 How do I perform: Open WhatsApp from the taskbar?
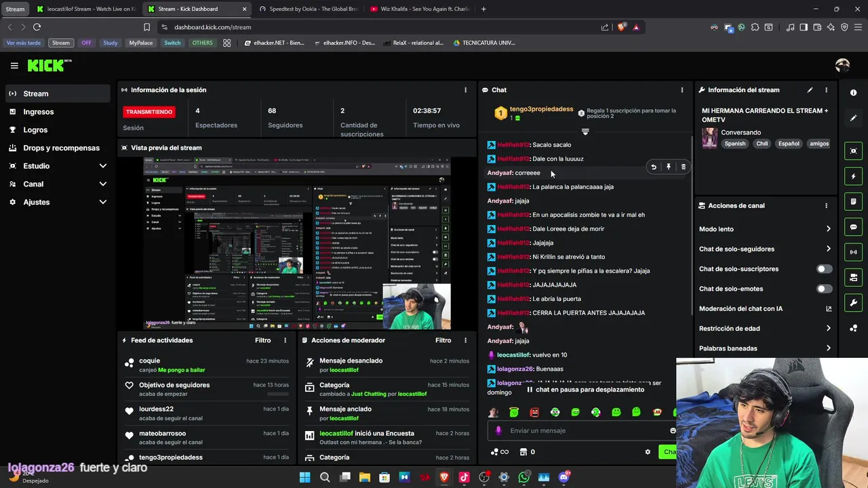click(x=524, y=477)
